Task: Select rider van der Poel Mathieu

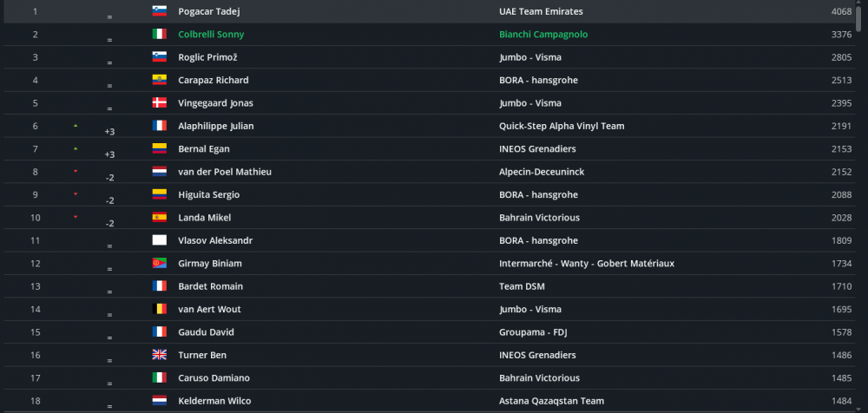Action: coord(225,172)
